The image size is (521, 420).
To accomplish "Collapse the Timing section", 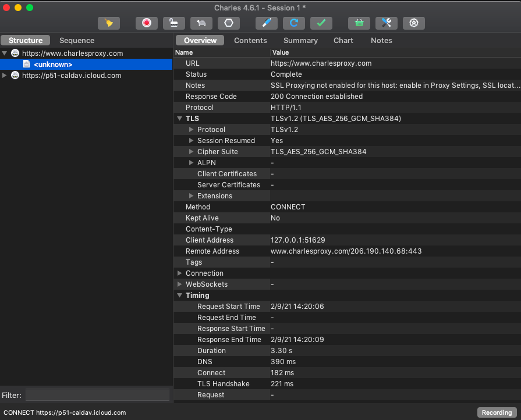I will (x=180, y=296).
